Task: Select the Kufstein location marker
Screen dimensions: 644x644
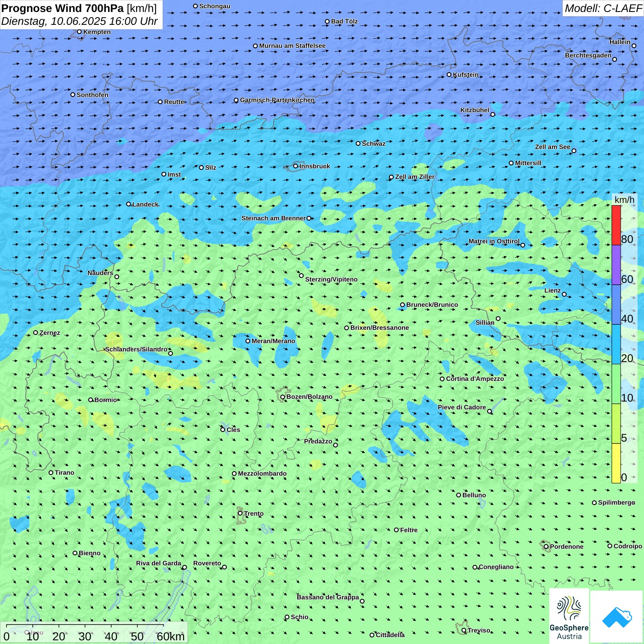Action: 449,75
